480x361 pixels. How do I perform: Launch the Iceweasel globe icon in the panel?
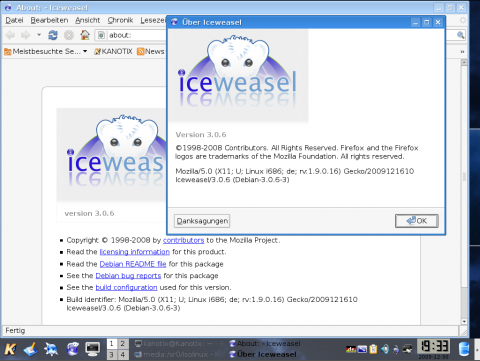tap(72, 349)
